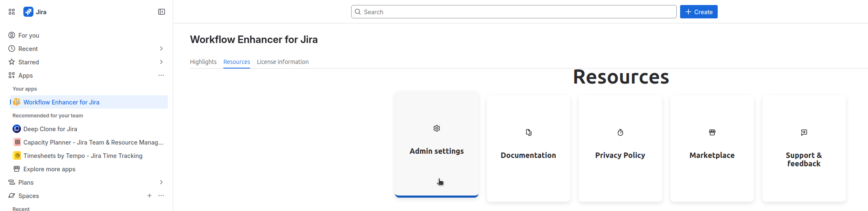Click the Support & feedback speech icon
Viewport: 868px width, 211px height.
804,132
